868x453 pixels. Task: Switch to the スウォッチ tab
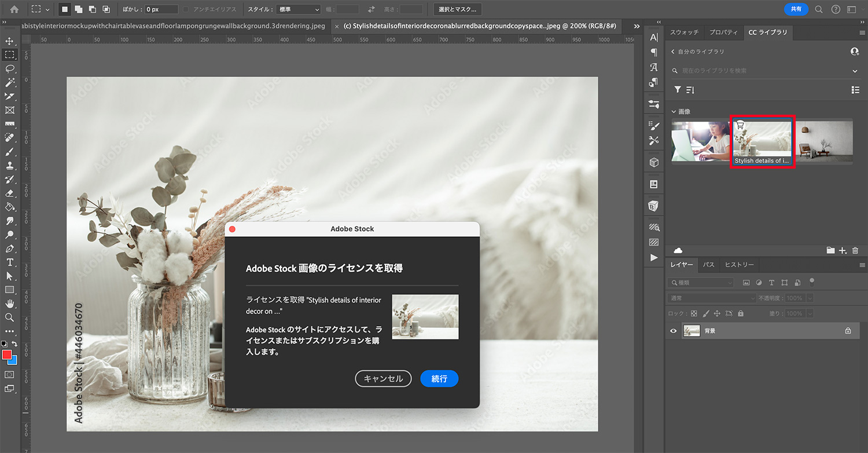[x=685, y=32]
